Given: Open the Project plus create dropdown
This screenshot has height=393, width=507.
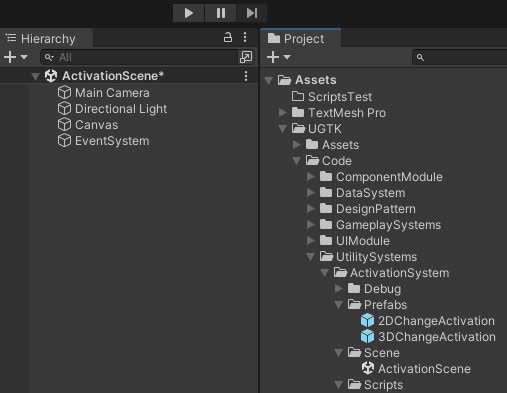Looking at the screenshot, I should click(279, 57).
